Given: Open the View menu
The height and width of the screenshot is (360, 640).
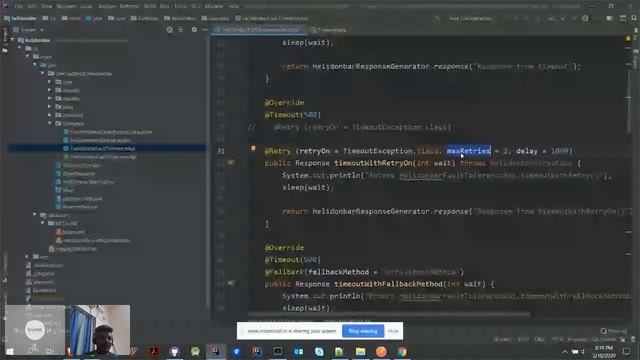Looking at the screenshot, I should point(46,7).
